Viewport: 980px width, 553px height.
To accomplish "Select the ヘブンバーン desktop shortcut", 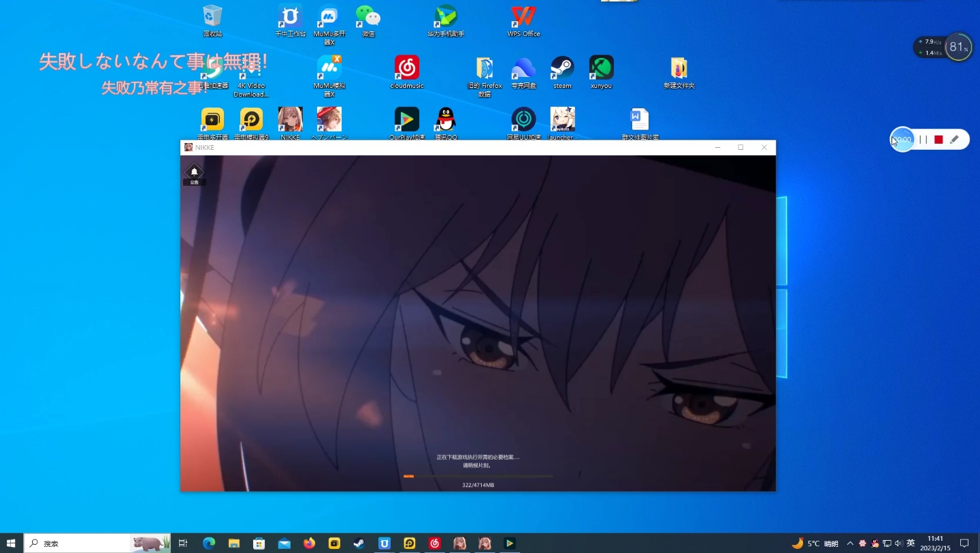I will [x=329, y=124].
